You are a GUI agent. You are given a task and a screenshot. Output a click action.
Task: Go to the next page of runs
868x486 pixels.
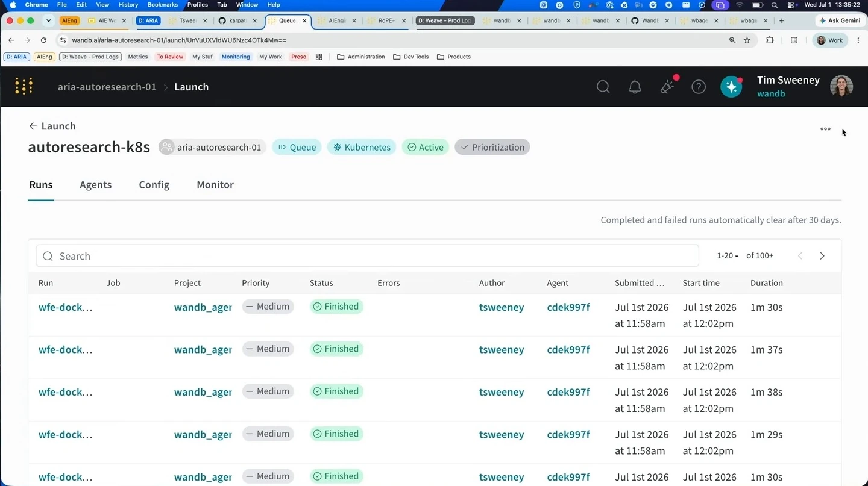coord(822,256)
